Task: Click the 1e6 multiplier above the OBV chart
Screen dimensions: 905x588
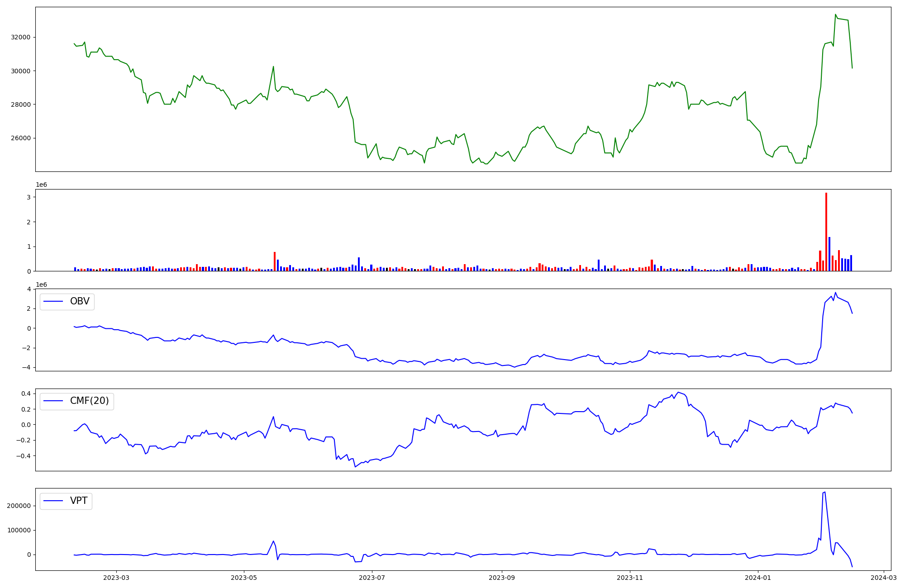Action: click(41, 285)
